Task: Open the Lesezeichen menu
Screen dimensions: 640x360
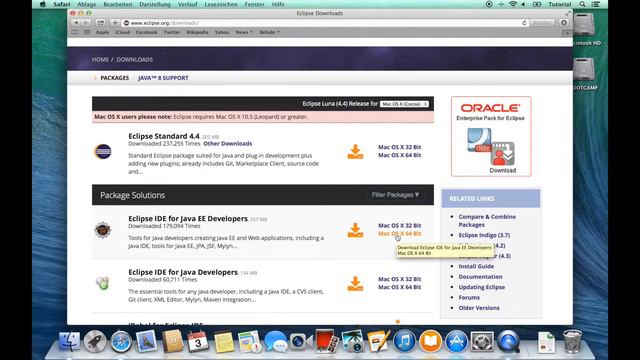Action: (221, 4)
